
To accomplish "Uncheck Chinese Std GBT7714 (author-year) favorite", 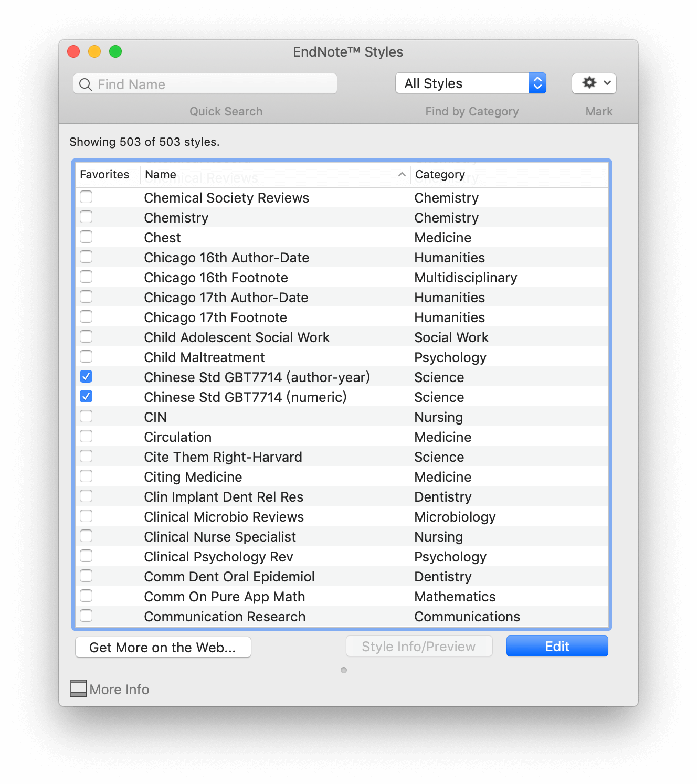I will click(86, 376).
